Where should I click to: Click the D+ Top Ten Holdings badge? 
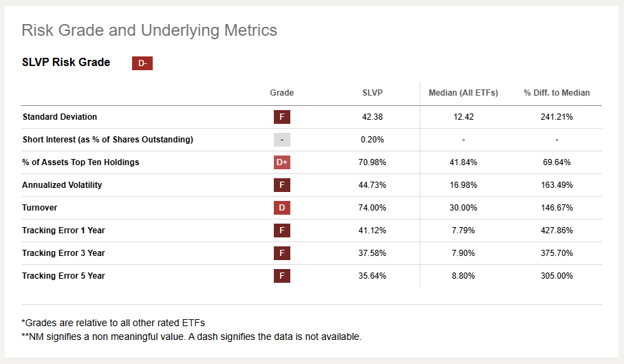281,162
